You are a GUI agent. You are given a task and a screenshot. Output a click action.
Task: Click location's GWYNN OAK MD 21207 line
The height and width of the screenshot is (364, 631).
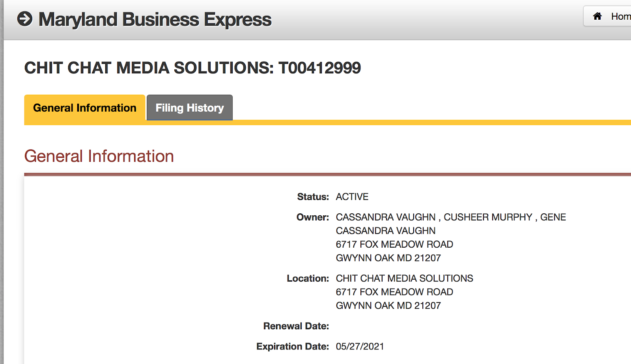[x=388, y=306]
